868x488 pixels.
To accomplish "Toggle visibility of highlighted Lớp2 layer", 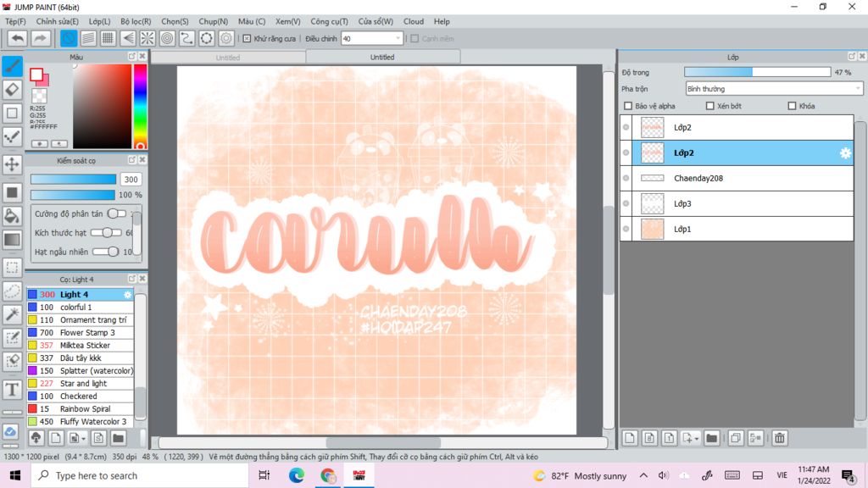I will (x=626, y=152).
